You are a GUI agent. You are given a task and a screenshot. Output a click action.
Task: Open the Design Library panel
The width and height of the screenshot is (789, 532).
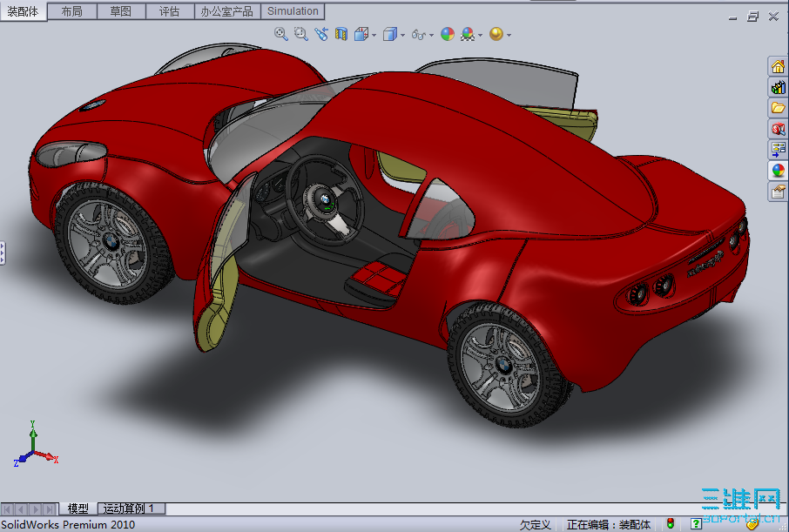click(x=778, y=87)
